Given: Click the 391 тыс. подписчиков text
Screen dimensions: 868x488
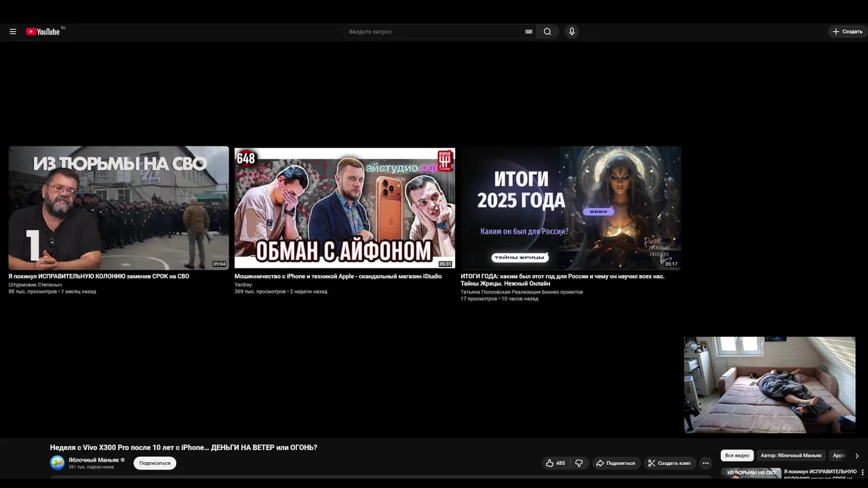Looking at the screenshot, I should (x=91, y=467).
